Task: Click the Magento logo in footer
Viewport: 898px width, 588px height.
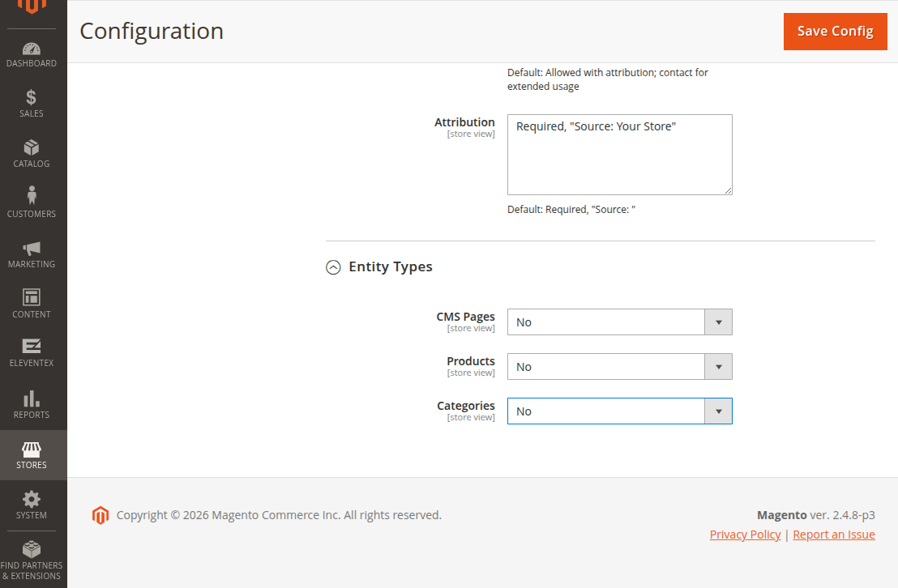Action: tap(100, 515)
